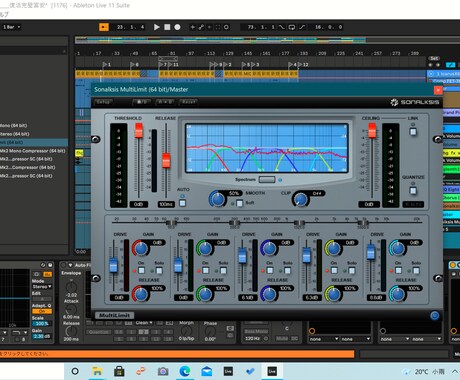Image resolution: width=460 pixels, height=380 pixels.
Task: Click the CLIP knob
Action: point(301,199)
